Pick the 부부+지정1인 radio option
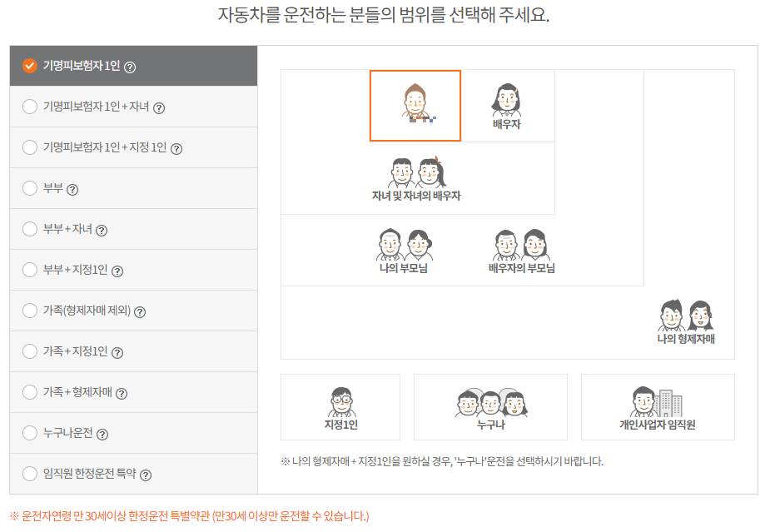The height and width of the screenshot is (532, 765). pyautogui.click(x=30, y=270)
